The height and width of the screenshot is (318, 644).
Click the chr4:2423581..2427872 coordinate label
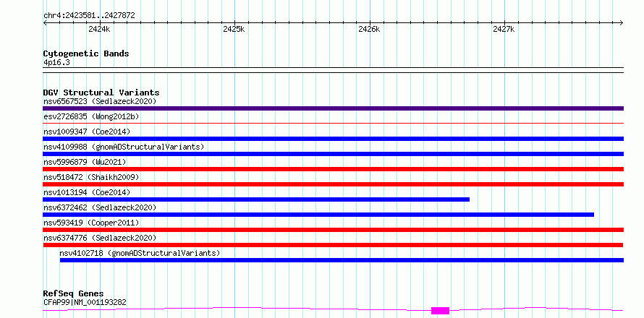pos(89,16)
